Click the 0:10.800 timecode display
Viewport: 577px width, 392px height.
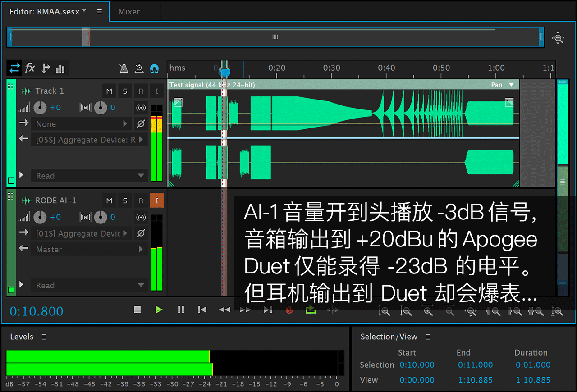pos(37,311)
